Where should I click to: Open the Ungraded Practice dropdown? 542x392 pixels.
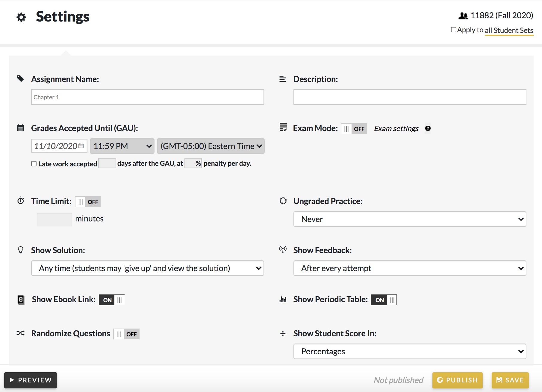tap(410, 219)
